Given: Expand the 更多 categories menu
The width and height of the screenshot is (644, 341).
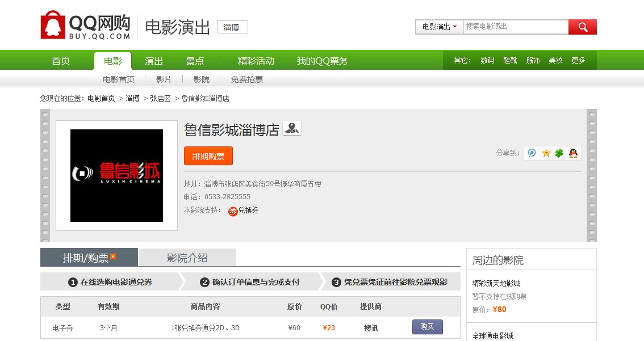Looking at the screenshot, I should click(578, 60).
